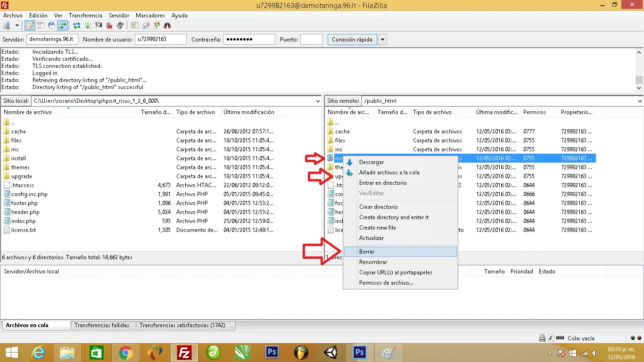The width and height of the screenshot is (644, 362).
Task: Refresh the file and folder lists
Action: click(x=76, y=25)
